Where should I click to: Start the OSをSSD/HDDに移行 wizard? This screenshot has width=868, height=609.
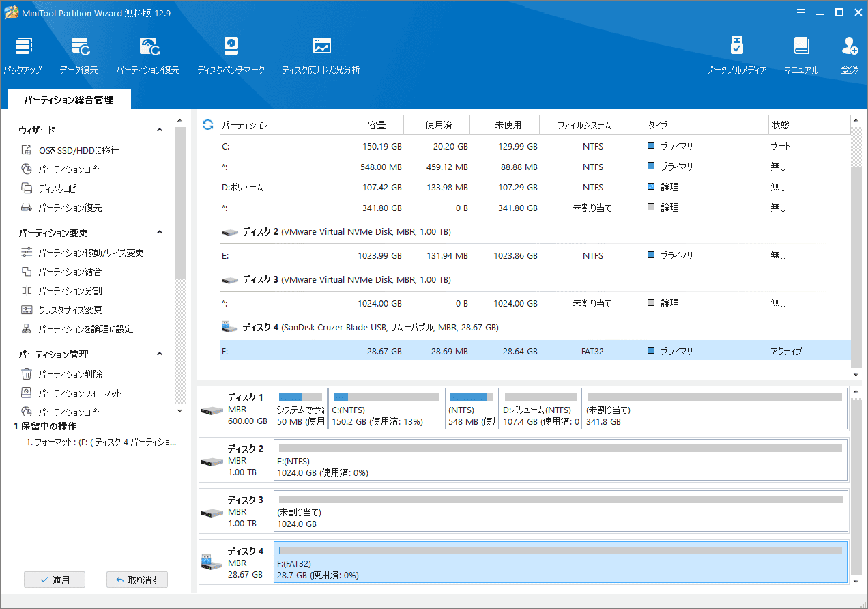[70, 150]
